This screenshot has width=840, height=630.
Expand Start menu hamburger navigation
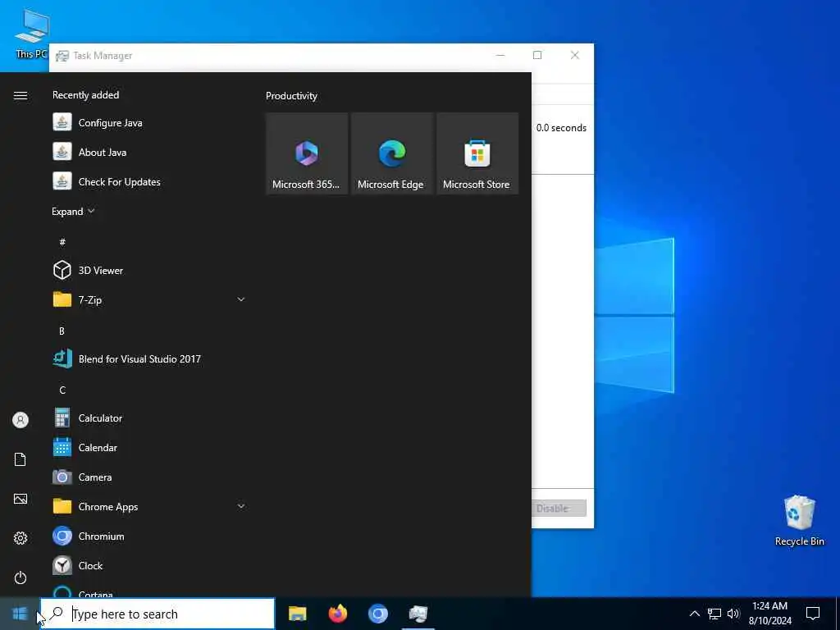coord(21,95)
